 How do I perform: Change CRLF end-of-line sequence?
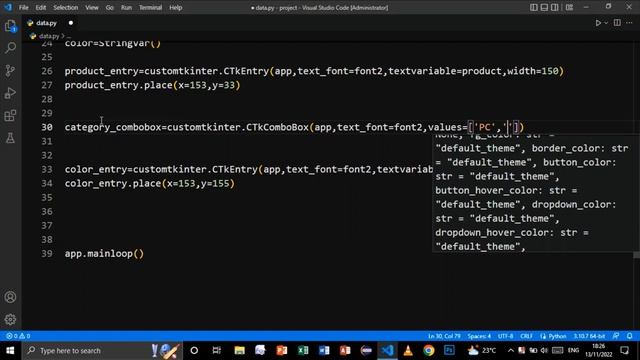526,336
